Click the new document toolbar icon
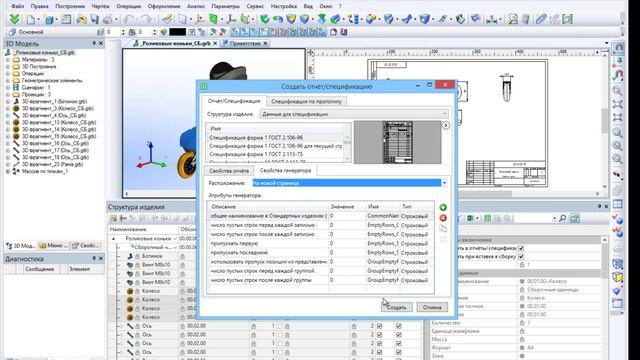This screenshot has height=360, width=640. [x=30, y=19]
